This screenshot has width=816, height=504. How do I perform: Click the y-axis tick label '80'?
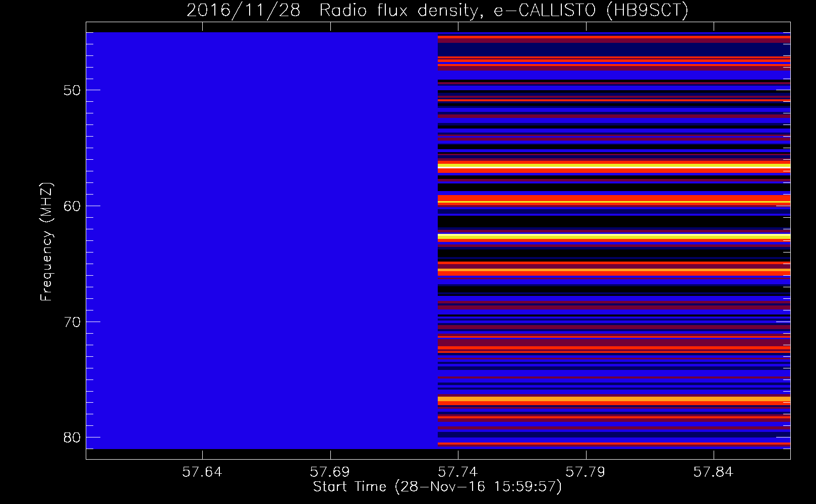[x=72, y=437]
